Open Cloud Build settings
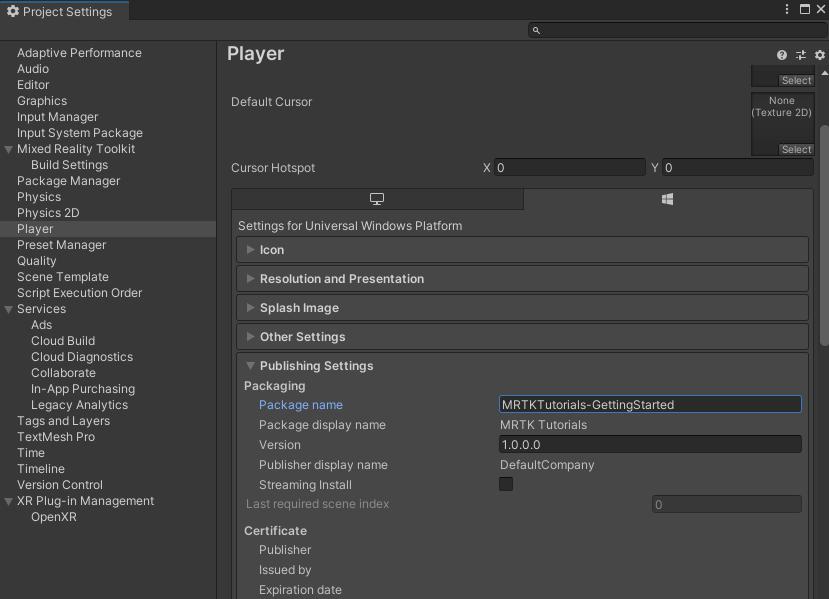829x599 pixels. (63, 341)
